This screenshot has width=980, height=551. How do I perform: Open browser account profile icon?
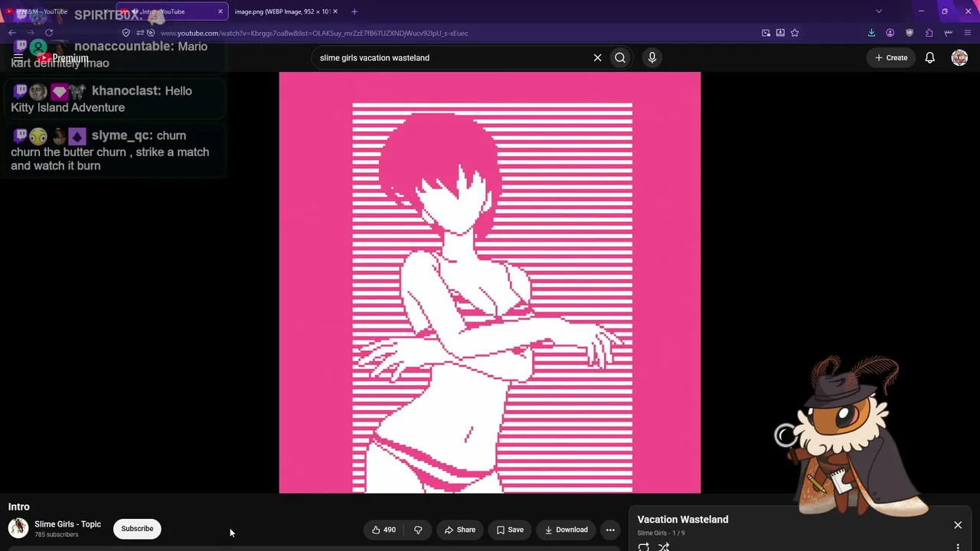(x=890, y=33)
